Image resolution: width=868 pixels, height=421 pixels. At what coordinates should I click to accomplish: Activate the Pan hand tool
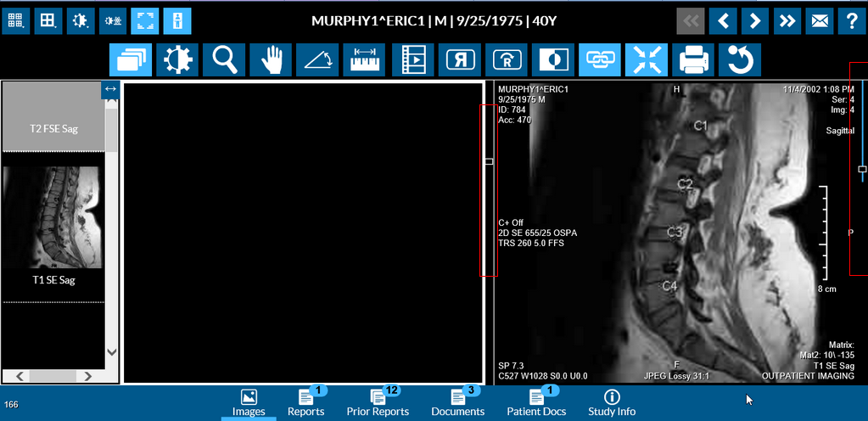point(271,60)
